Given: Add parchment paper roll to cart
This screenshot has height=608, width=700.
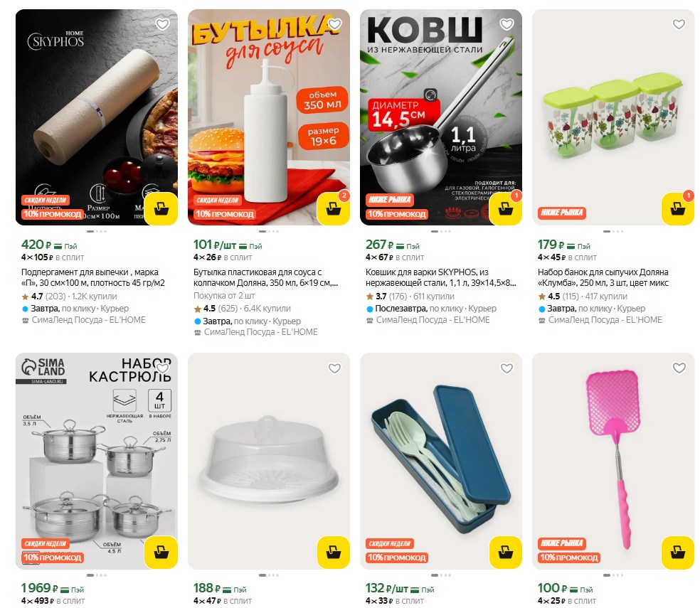Looking at the screenshot, I should point(161,208).
